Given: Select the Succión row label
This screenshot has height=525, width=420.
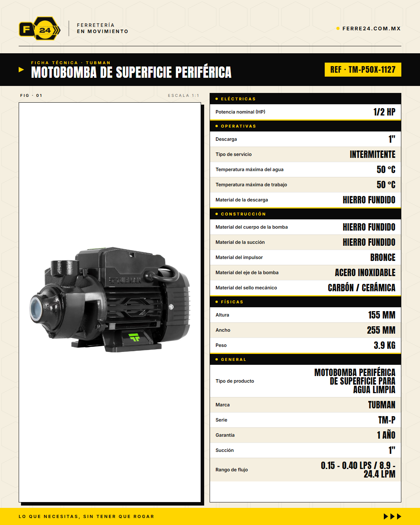Looking at the screenshot, I should pyautogui.click(x=225, y=450).
